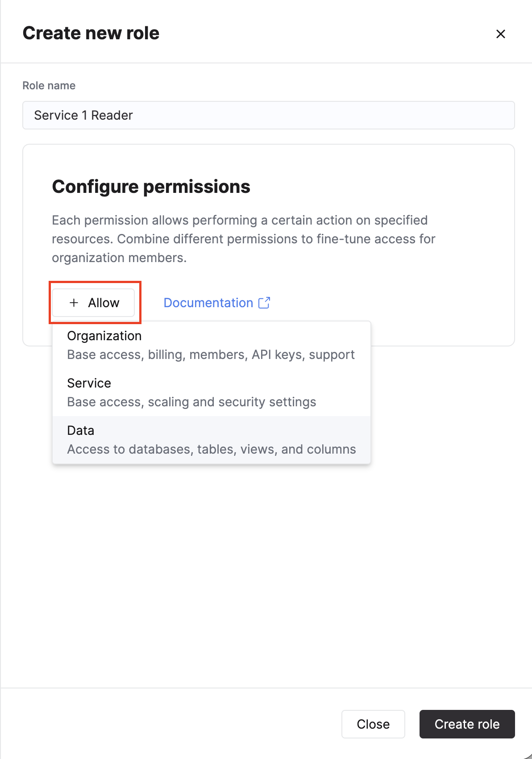Select option described as billing, members, API keys
Screen dimensions: 532x759
[x=211, y=355]
